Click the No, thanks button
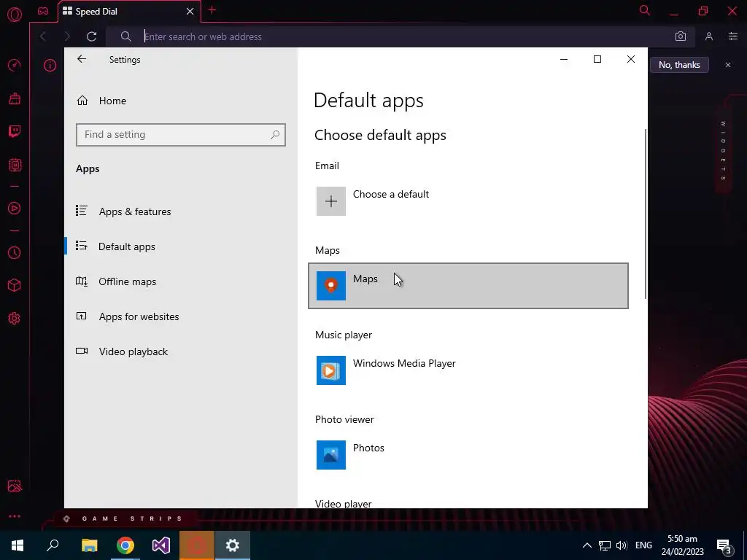The height and width of the screenshot is (560, 747). coord(679,65)
